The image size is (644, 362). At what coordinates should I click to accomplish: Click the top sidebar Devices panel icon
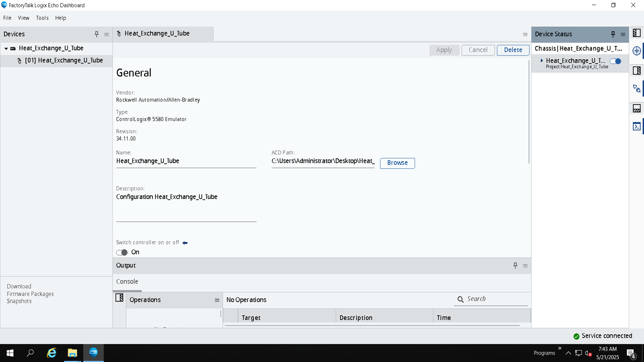636,33
